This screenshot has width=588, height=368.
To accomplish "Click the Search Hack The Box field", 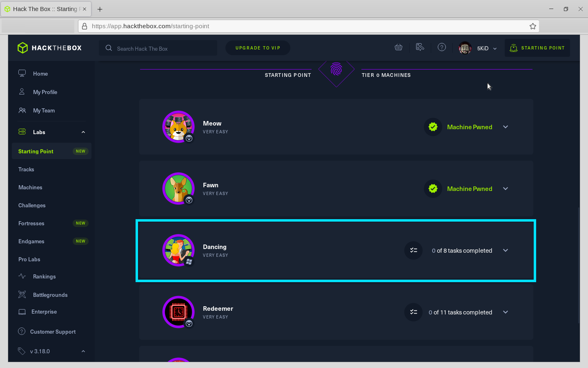I will [158, 48].
